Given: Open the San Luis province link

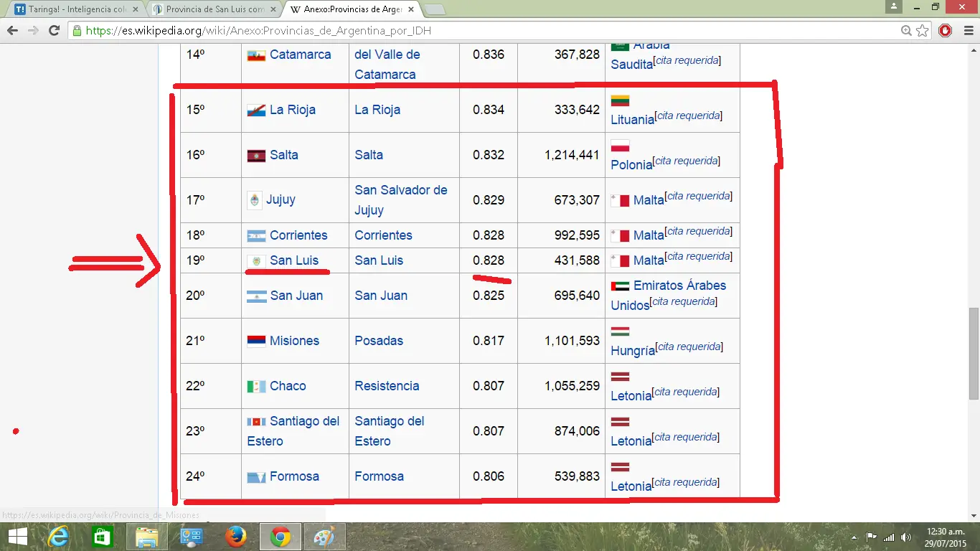Looking at the screenshot, I should [x=294, y=260].
